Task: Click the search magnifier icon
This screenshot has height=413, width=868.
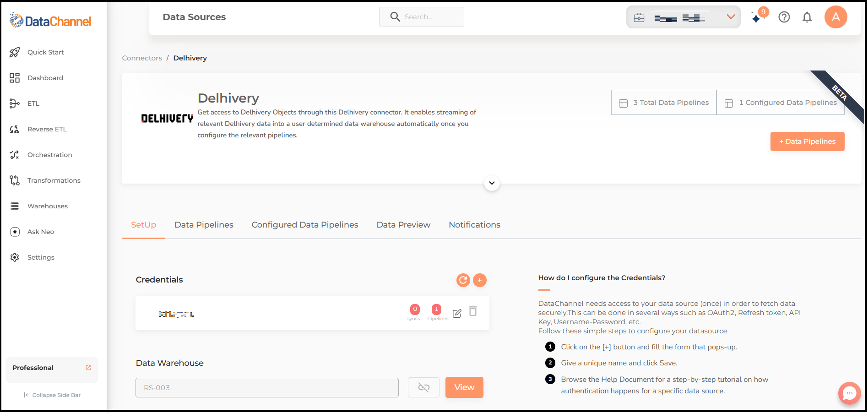Action: tap(395, 17)
